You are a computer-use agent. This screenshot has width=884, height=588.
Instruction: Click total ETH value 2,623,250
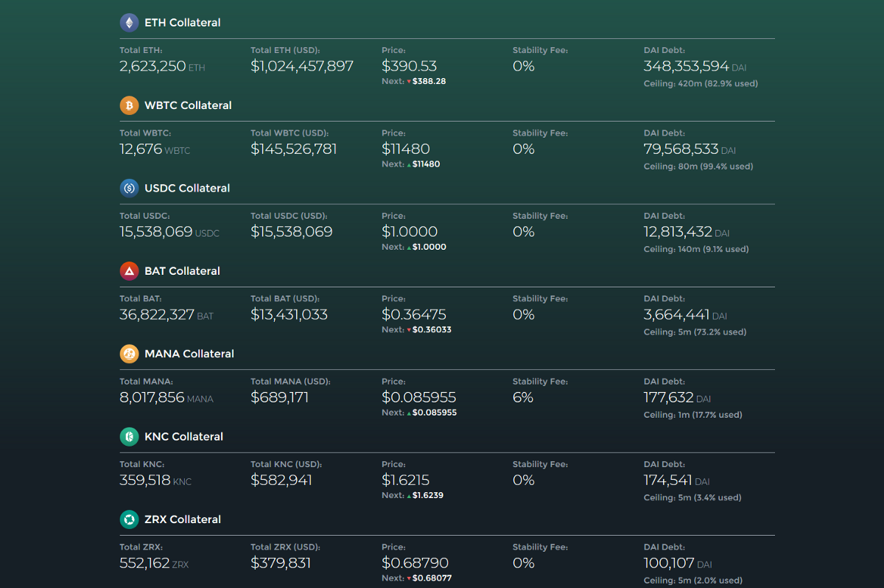[152, 66]
